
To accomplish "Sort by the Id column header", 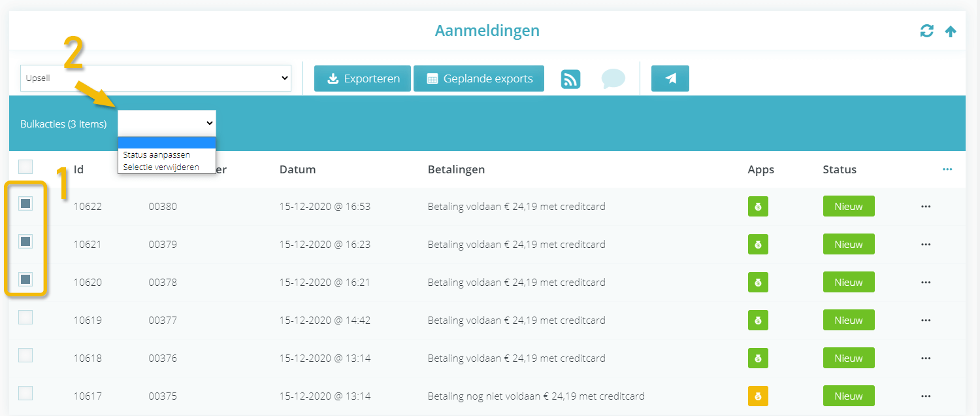I will 78,169.
